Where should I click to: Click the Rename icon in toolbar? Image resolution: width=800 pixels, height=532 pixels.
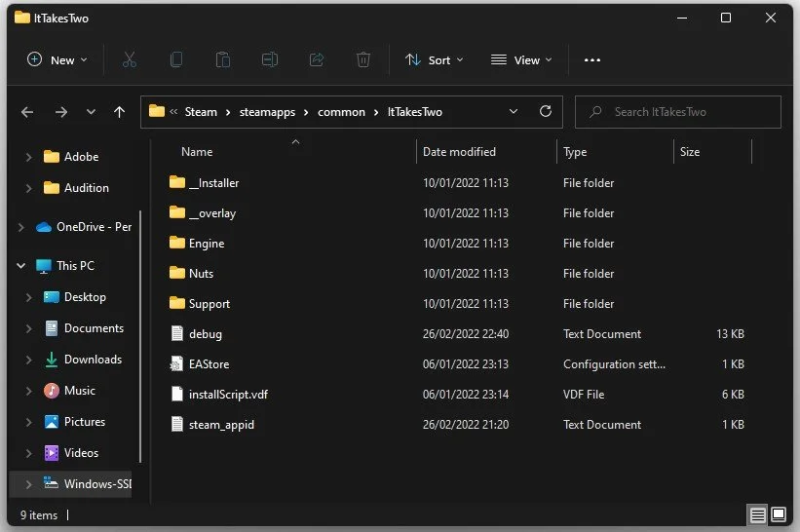pyautogui.click(x=270, y=59)
